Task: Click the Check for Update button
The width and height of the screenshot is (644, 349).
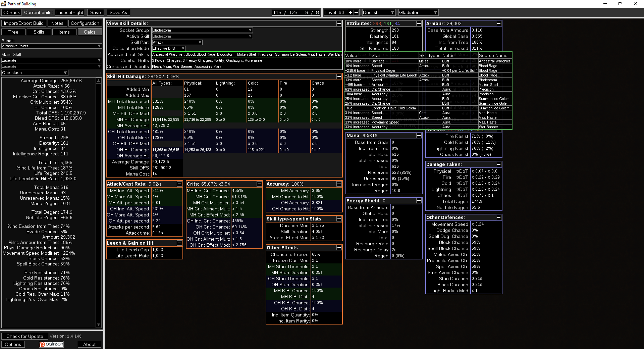Action: point(24,336)
